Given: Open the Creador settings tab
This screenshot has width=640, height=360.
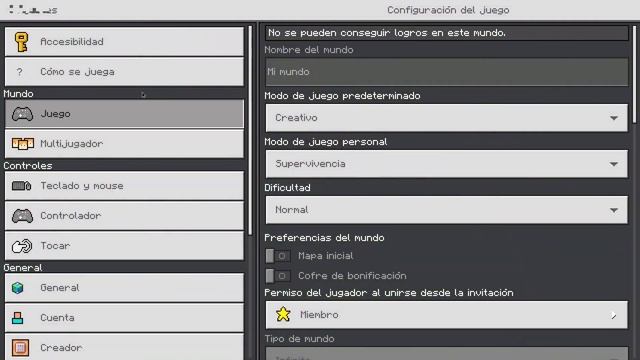Looking at the screenshot, I should coord(124,347).
